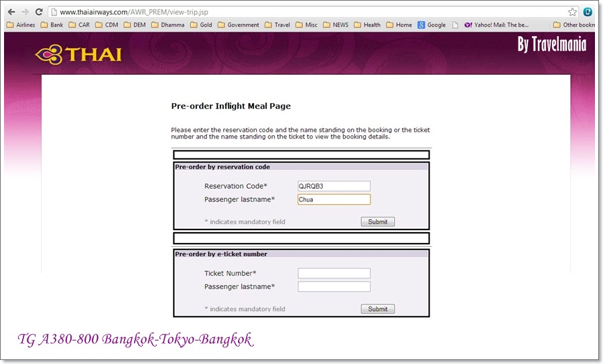603x364 pixels.
Task: Click the 'Ticket Number*' label
Action: pyautogui.click(x=230, y=274)
